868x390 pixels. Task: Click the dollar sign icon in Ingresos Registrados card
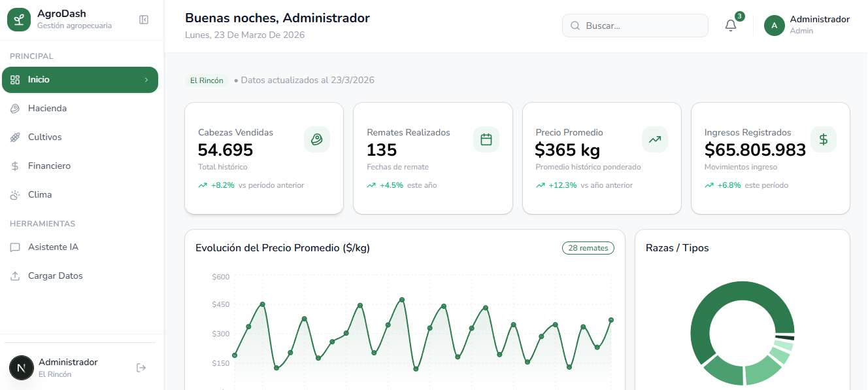tap(823, 139)
